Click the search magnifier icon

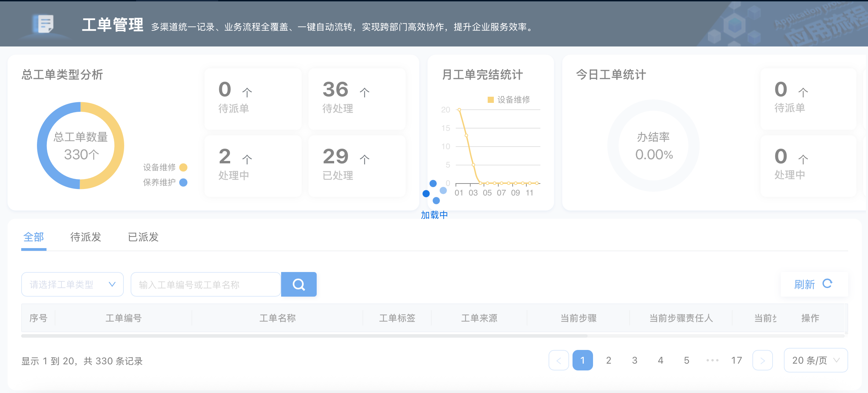[x=299, y=284]
